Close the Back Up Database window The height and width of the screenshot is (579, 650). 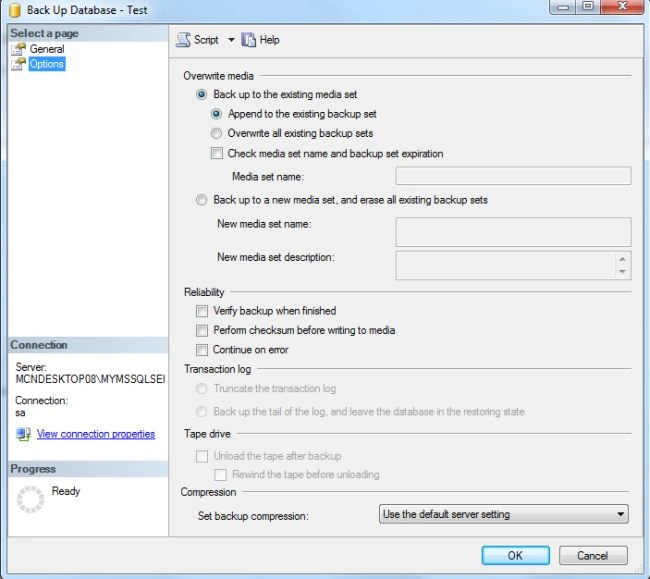622,7
